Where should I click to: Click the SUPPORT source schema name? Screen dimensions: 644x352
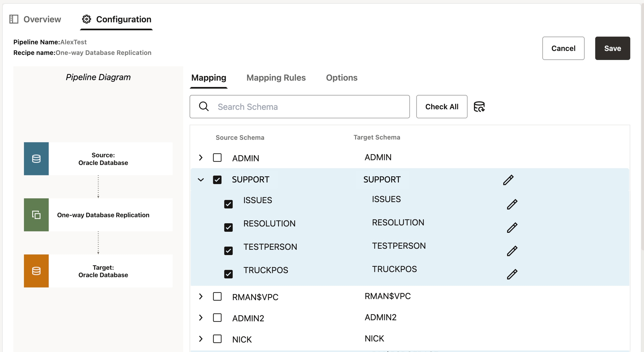point(251,180)
